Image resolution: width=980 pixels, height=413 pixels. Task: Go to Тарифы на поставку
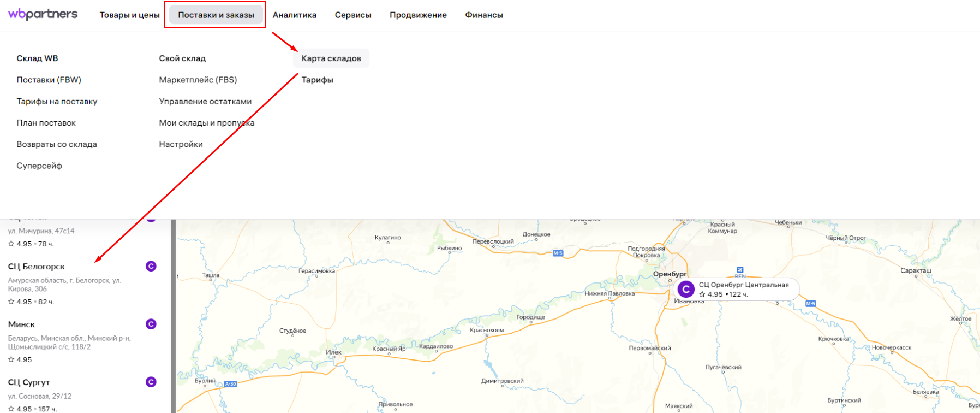[57, 101]
